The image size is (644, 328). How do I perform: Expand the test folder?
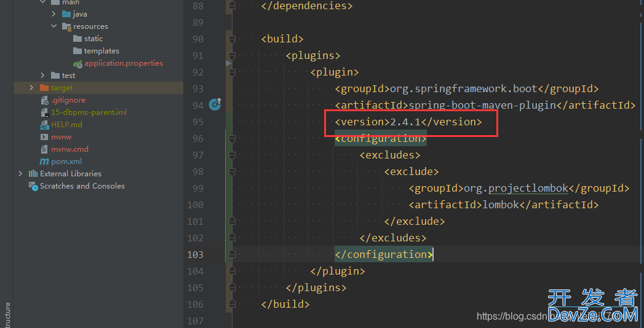click(x=42, y=76)
